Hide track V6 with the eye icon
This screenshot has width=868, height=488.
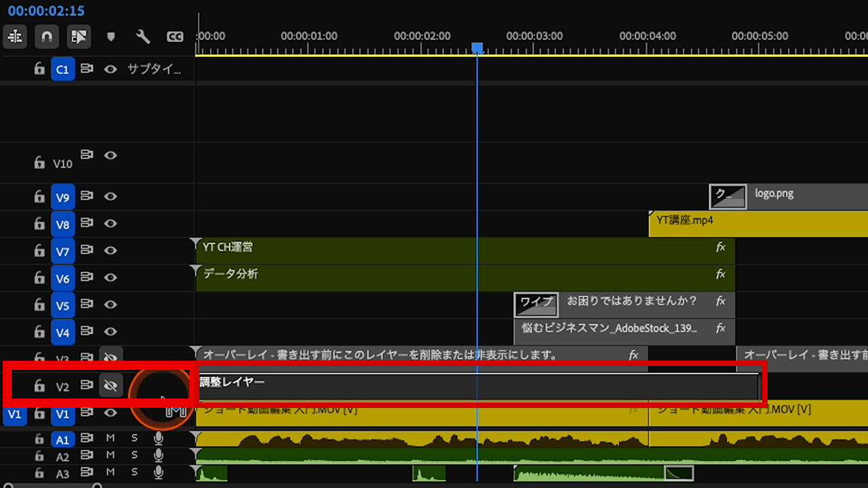(x=111, y=278)
